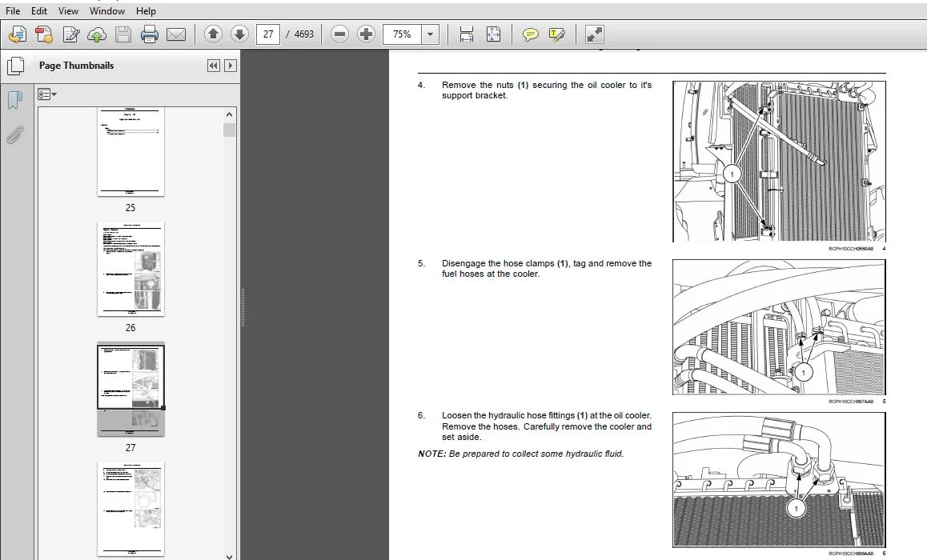Click the Send email envelope icon
This screenshot has height=560, width=927.
175,35
